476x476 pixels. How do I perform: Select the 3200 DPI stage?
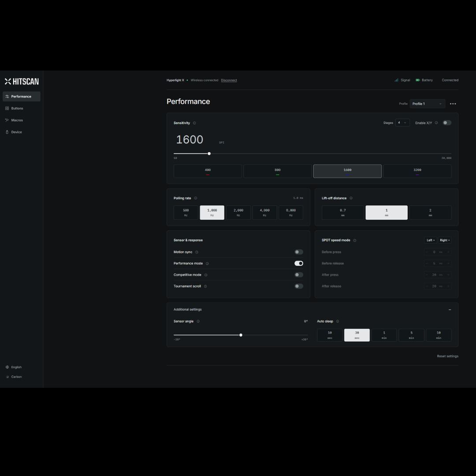coord(417,171)
